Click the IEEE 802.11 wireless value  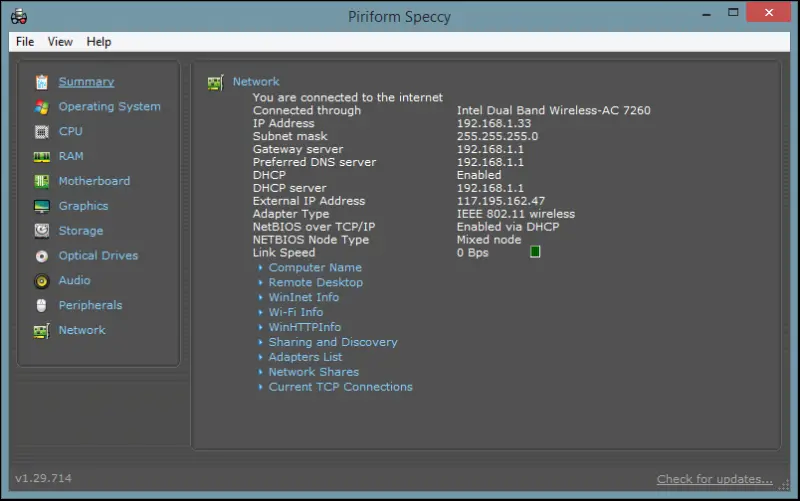pyautogui.click(x=516, y=214)
